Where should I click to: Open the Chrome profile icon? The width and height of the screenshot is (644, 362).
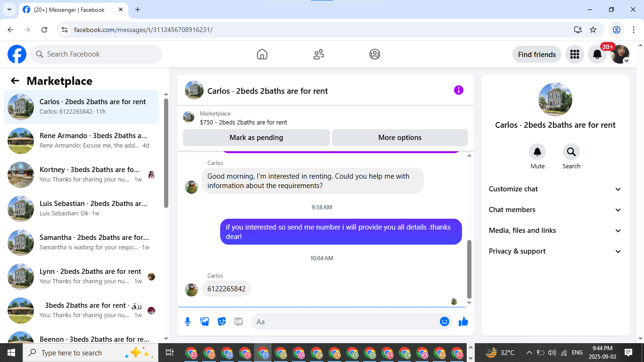coord(616,30)
